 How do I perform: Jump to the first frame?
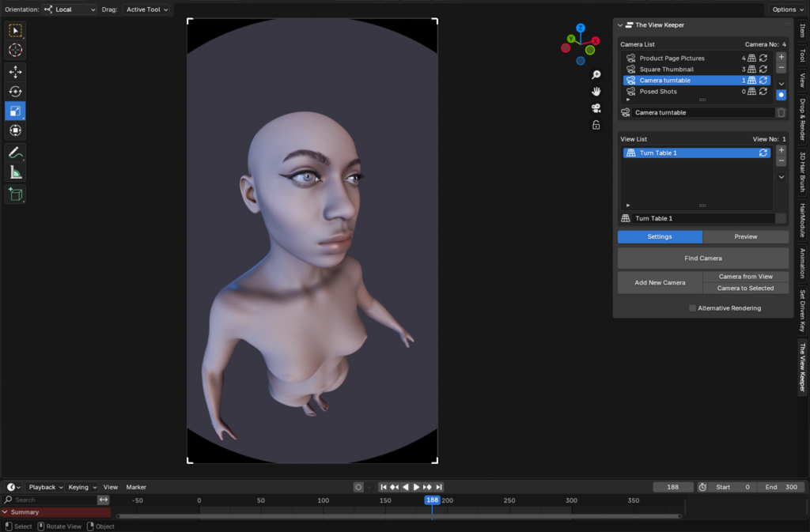(384, 487)
